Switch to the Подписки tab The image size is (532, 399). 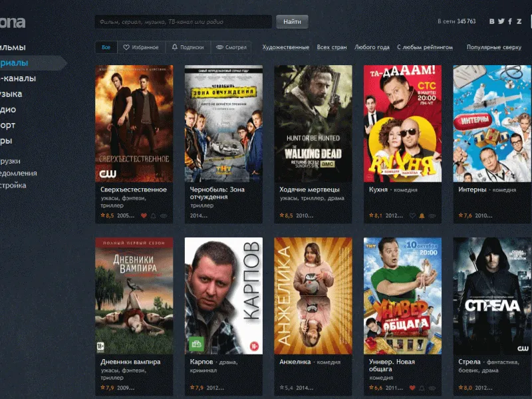click(x=188, y=47)
